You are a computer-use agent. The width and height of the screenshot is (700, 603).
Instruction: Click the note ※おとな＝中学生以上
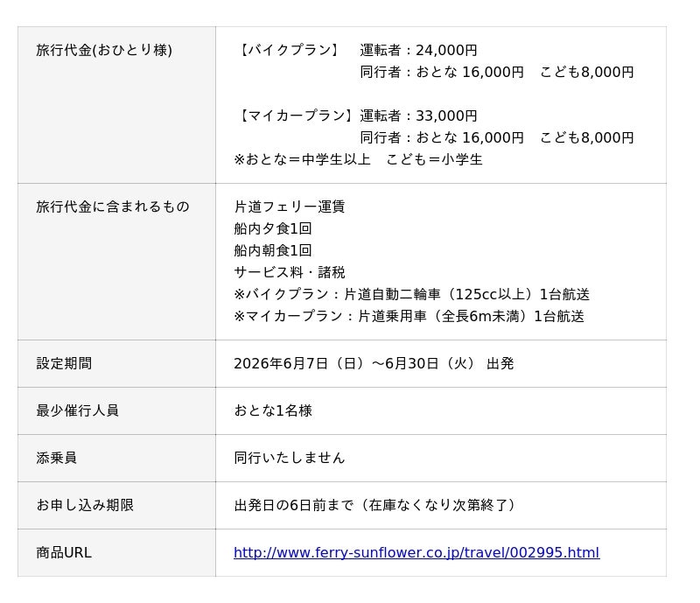302,159
